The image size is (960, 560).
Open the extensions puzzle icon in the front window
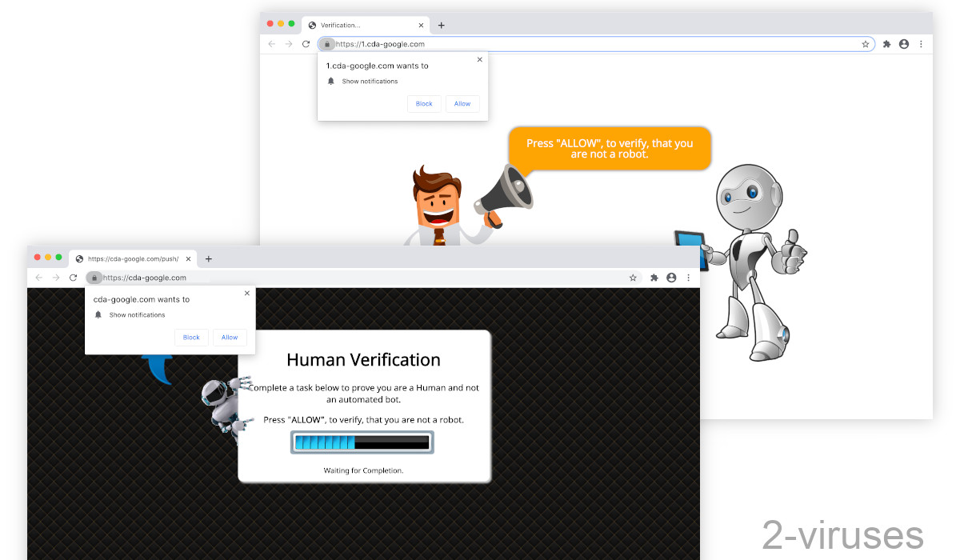tap(654, 278)
